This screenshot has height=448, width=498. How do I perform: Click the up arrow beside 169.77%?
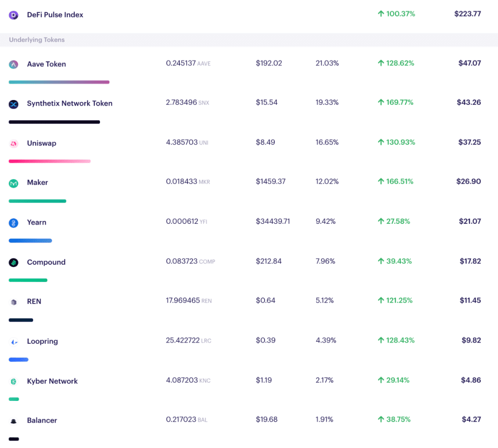pos(381,102)
